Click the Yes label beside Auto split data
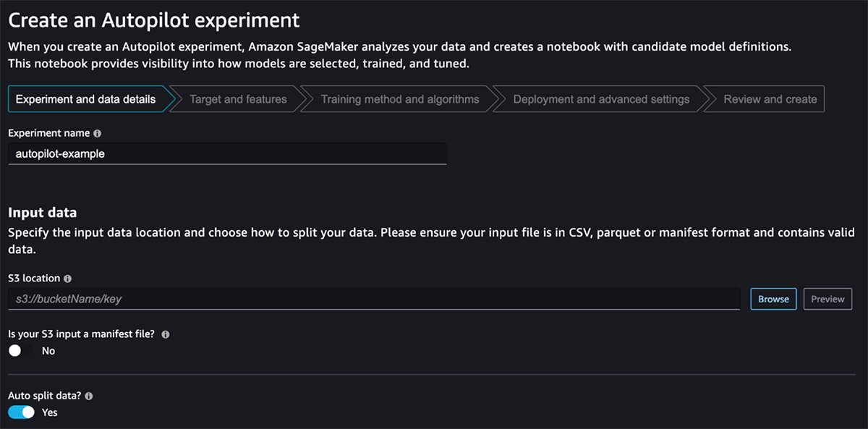The height and width of the screenshot is (429, 868). 49,412
